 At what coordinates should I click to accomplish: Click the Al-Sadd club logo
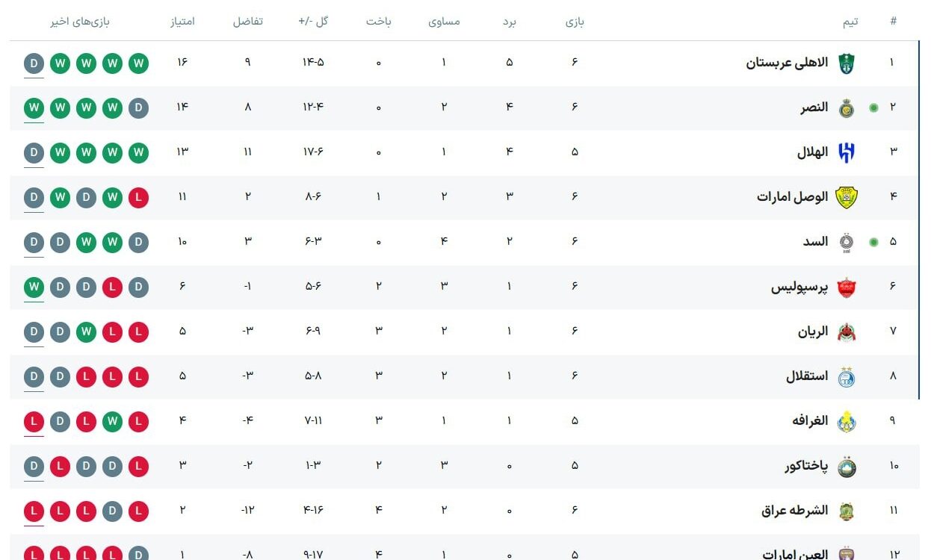tap(846, 243)
